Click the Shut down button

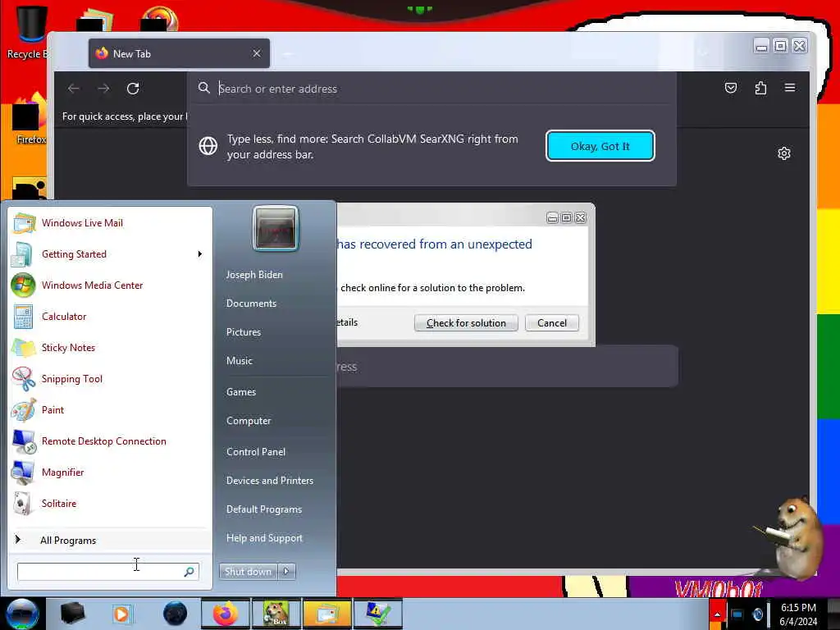[248, 572]
